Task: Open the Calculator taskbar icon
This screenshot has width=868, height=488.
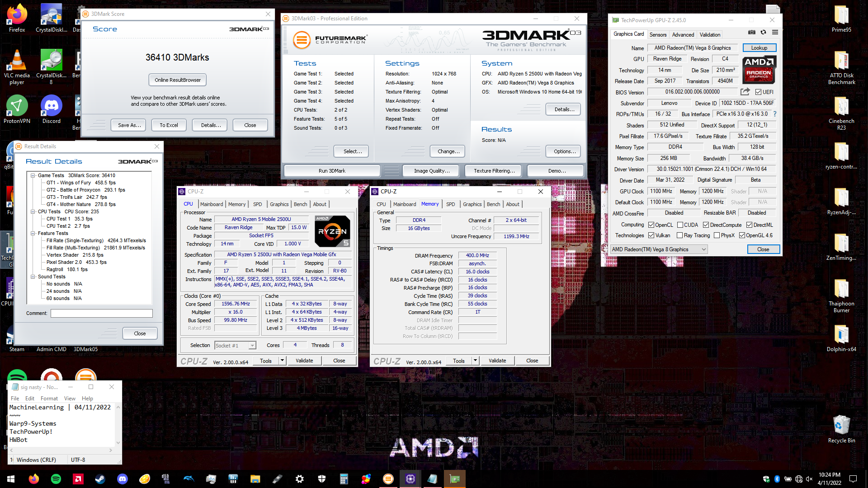Action: click(x=344, y=479)
